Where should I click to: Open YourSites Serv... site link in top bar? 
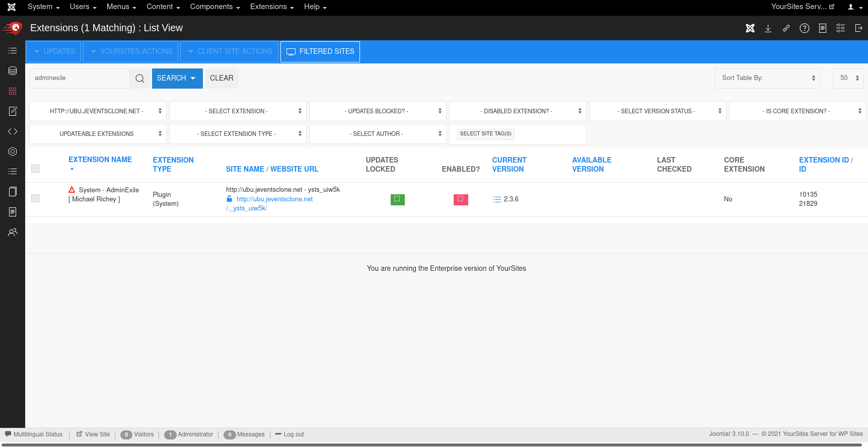tap(803, 7)
